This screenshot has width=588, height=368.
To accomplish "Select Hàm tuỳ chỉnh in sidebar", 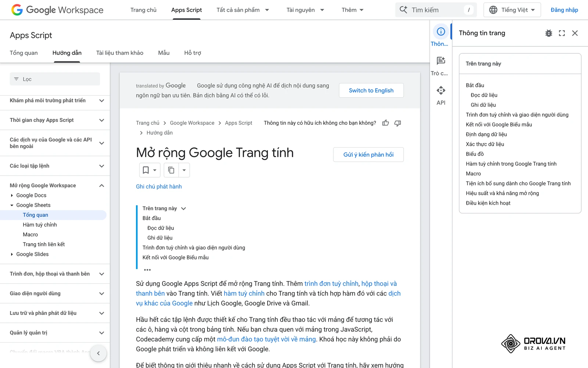I will (x=40, y=225).
